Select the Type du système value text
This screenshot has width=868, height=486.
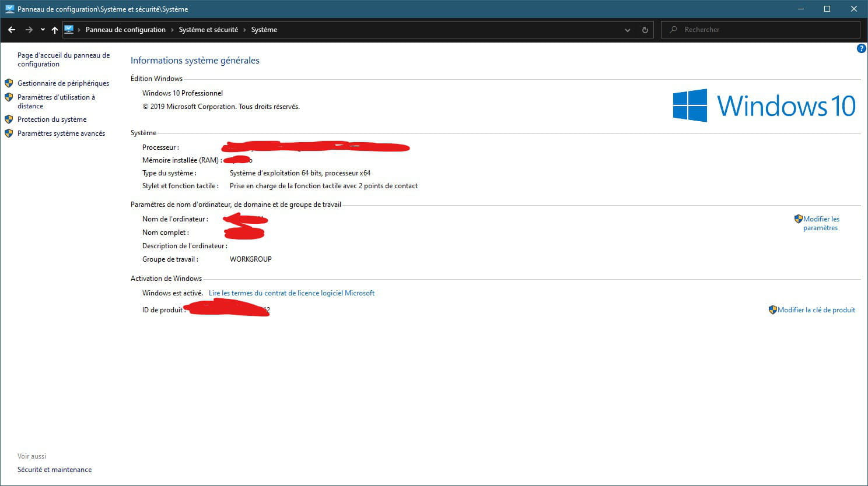coord(300,173)
